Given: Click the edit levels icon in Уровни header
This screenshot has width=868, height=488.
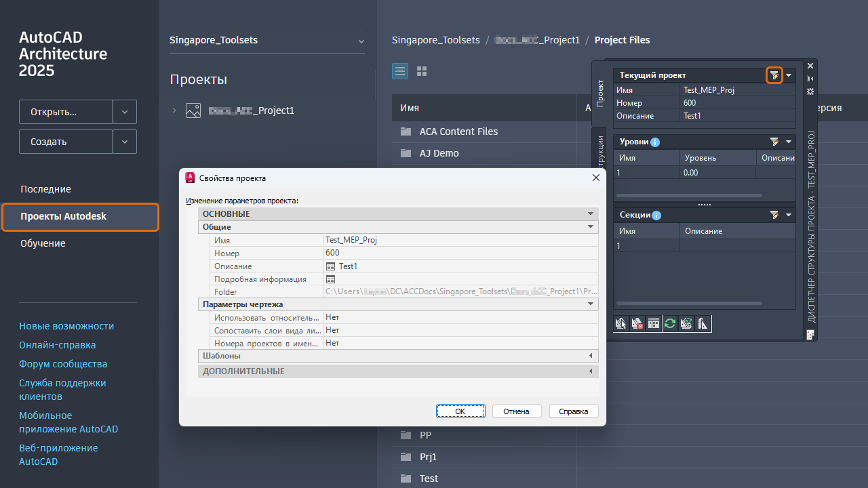Looking at the screenshot, I should tap(774, 142).
